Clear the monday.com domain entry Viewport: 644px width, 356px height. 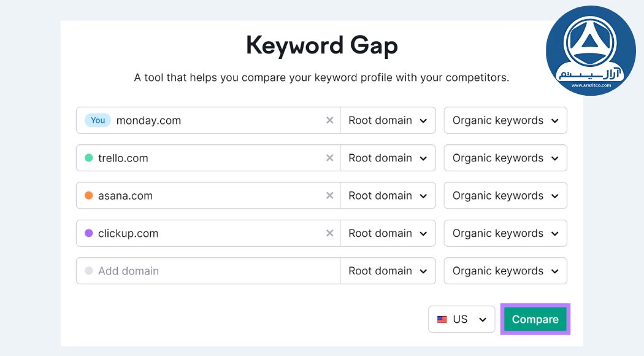tap(329, 120)
